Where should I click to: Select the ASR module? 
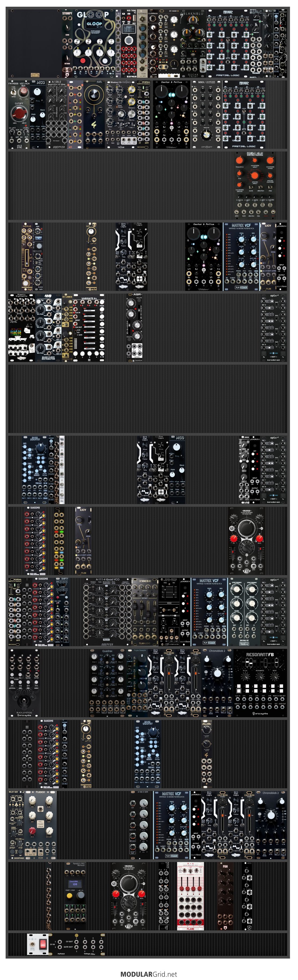pos(135,328)
